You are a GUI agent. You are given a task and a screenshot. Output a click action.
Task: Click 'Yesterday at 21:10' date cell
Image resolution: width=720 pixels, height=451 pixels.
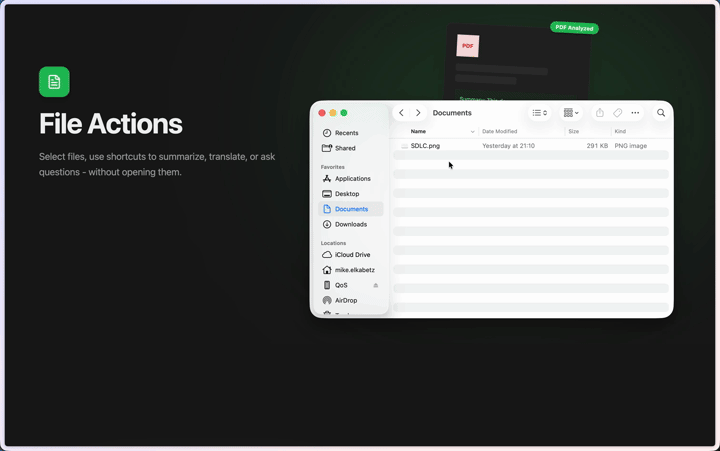pyautogui.click(x=508, y=146)
